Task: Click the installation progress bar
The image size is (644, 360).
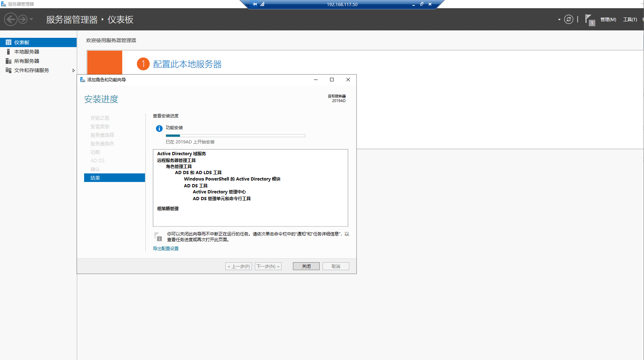Action: [235, 136]
